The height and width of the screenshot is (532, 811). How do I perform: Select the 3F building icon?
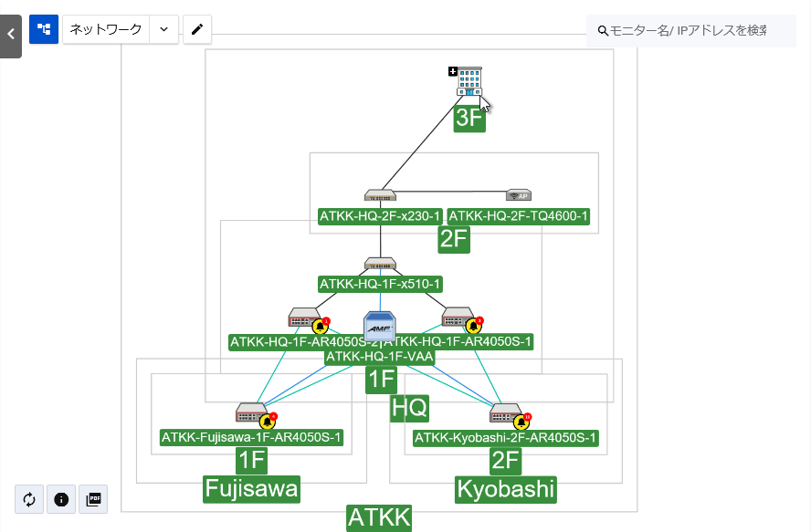click(x=469, y=82)
